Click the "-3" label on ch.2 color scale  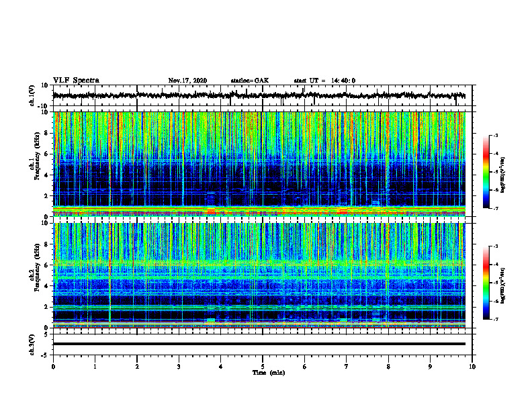[x=496, y=246]
